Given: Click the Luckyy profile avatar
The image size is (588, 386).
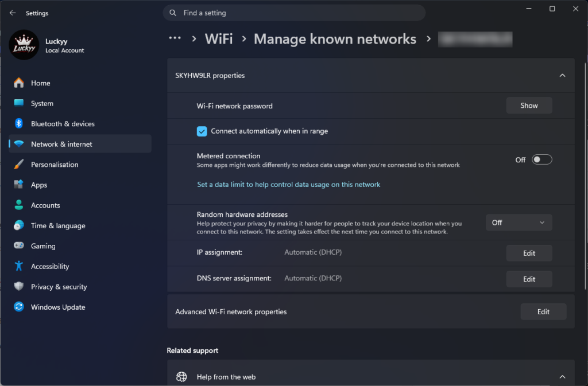Looking at the screenshot, I should coord(24,45).
